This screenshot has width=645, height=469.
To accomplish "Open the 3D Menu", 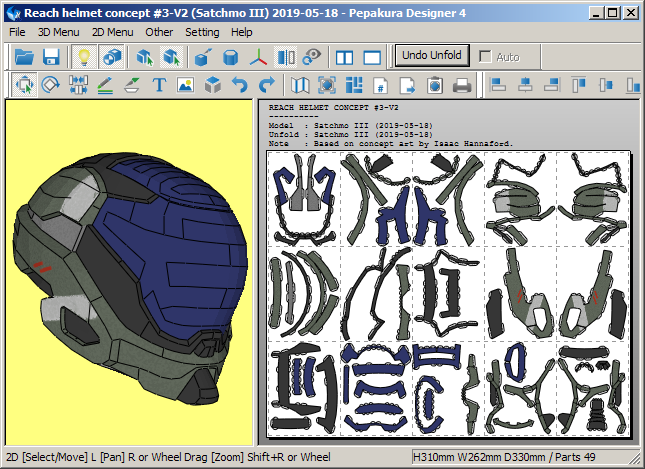I will click(x=58, y=32).
